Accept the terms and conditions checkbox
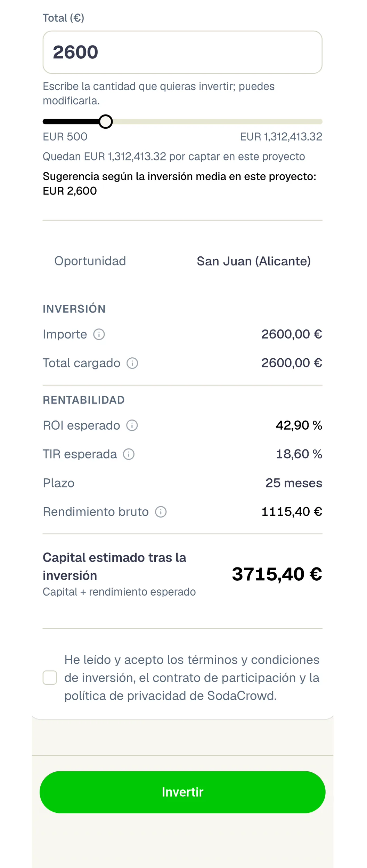The height and width of the screenshot is (868, 367). 50,678
